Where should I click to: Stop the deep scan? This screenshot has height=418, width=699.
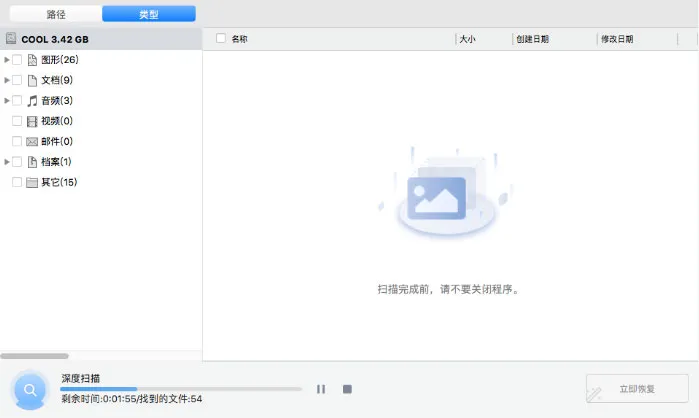[347, 389]
